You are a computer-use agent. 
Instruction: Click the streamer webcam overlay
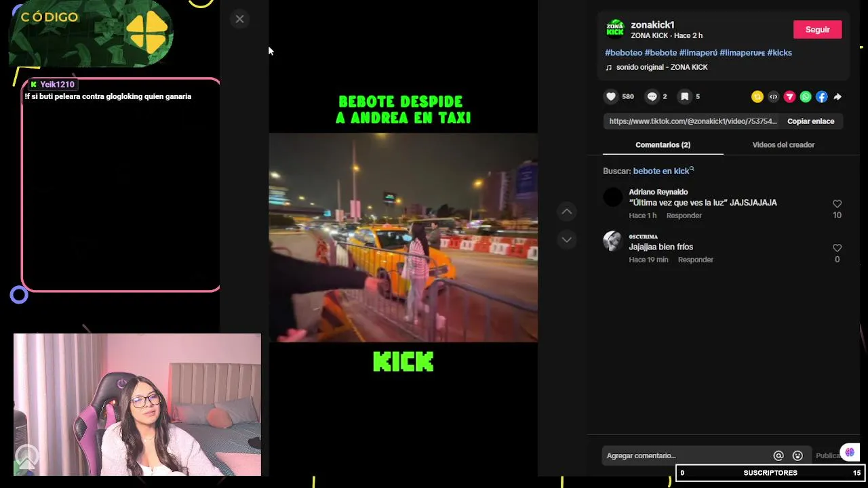(x=137, y=404)
